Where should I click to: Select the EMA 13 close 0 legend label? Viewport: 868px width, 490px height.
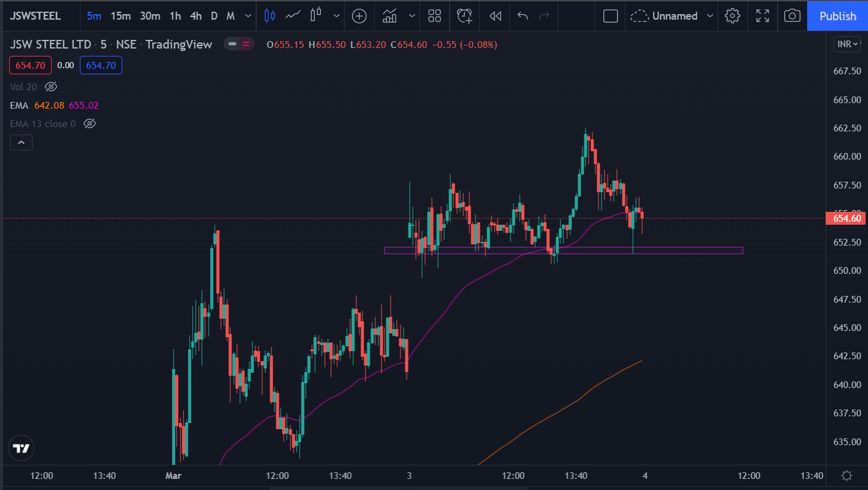pos(43,124)
